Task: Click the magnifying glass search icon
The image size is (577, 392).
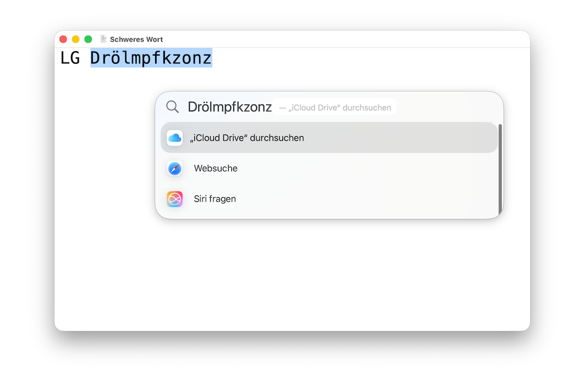Action: click(173, 107)
